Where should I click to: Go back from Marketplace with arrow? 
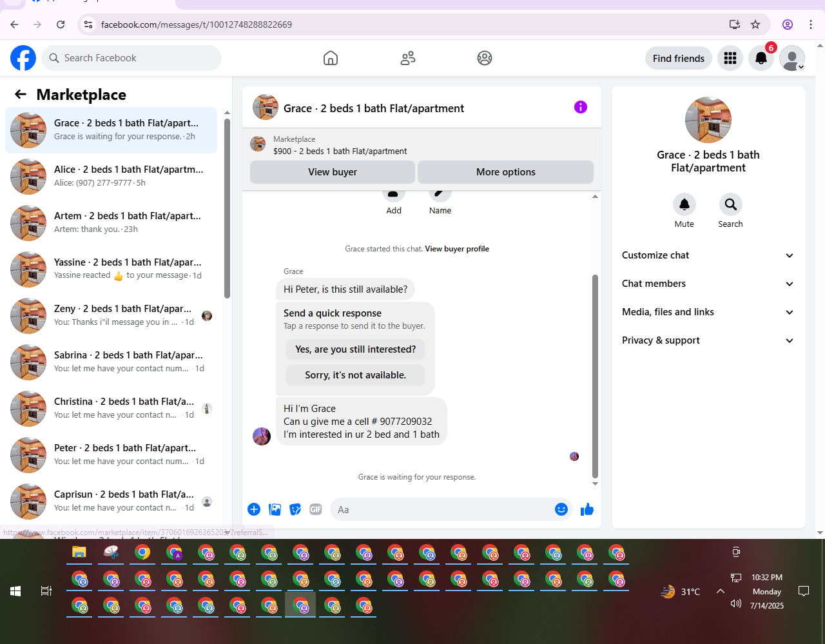[21, 94]
